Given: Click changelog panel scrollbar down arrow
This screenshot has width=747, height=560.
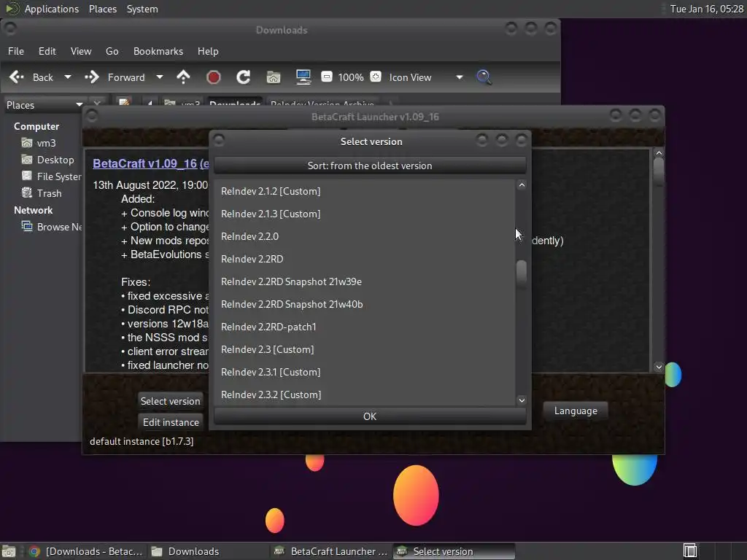Looking at the screenshot, I should point(659,367).
